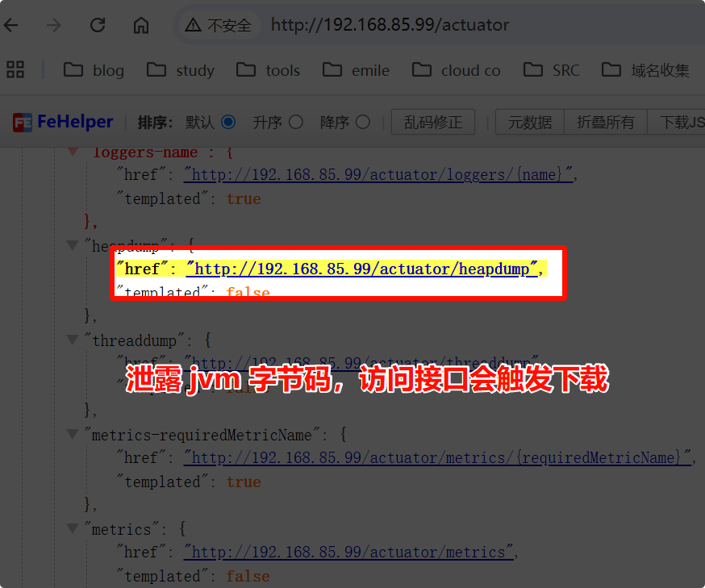This screenshot has height=588, width=705.
Task: Collapse the threaddump JSON node
Action: pyautogui.click(x=73, y=340)
